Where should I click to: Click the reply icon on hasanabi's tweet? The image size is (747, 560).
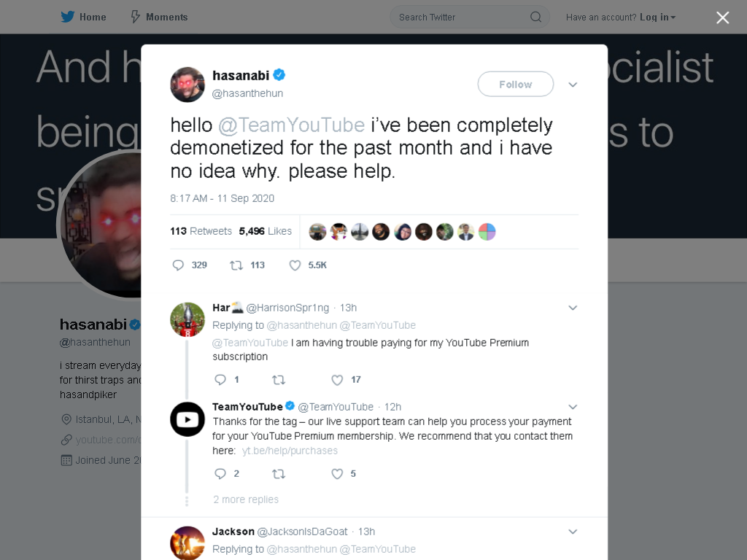(178, 265)
